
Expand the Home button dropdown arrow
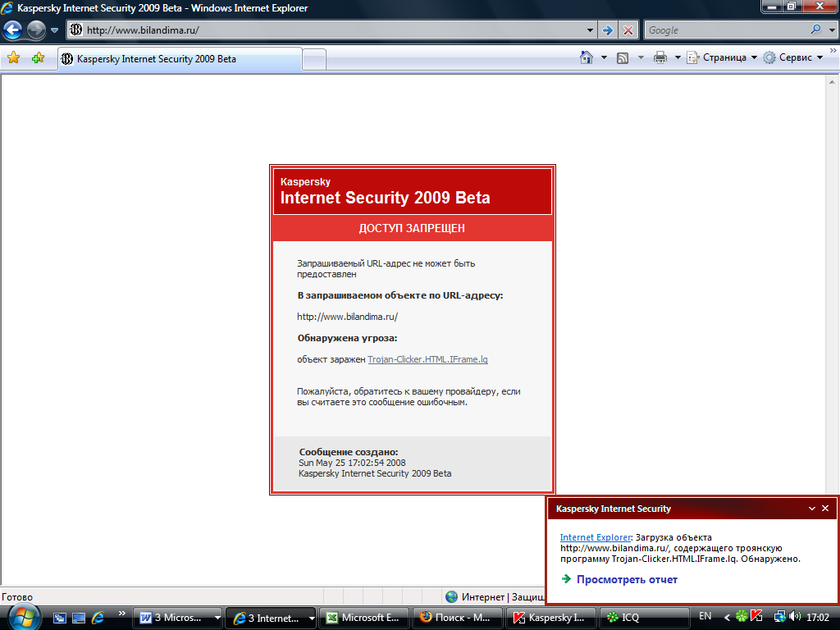click(x=604, y=58)
